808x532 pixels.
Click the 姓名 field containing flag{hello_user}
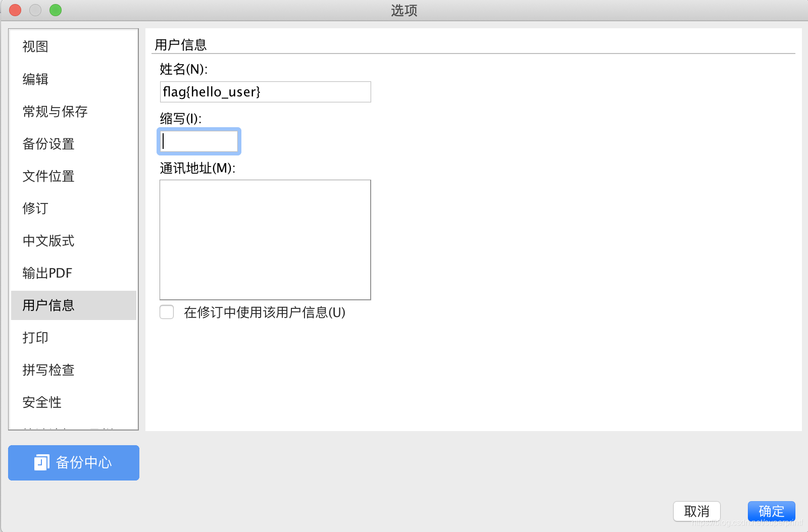(265, 92)
